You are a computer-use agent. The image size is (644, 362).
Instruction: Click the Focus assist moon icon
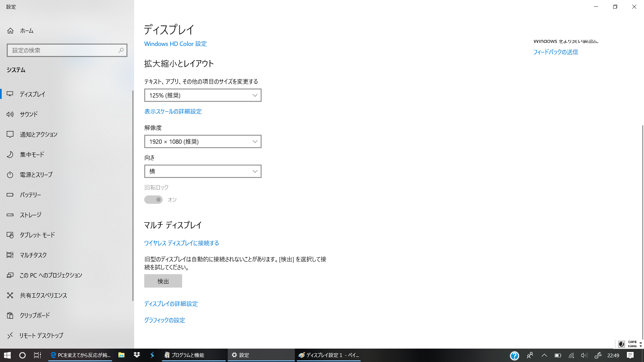[10, 155]
